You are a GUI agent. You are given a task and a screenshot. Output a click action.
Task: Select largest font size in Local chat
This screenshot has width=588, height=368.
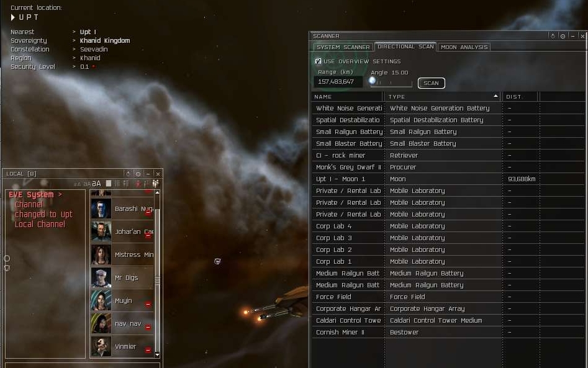(96, 184)
